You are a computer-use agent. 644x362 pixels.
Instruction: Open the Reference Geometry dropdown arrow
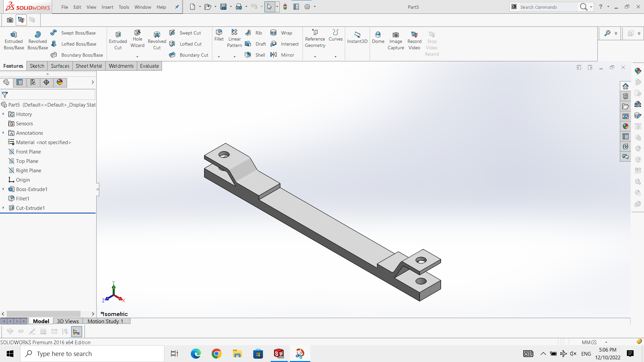pyautogui.click(x=315, y=57)
